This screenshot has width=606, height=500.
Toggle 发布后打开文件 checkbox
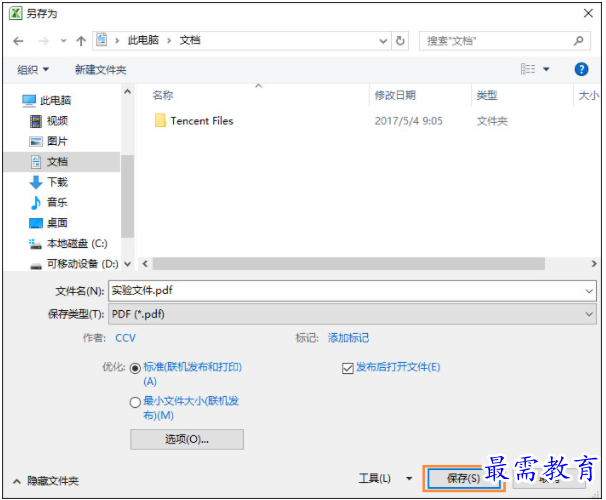point(347,368)
